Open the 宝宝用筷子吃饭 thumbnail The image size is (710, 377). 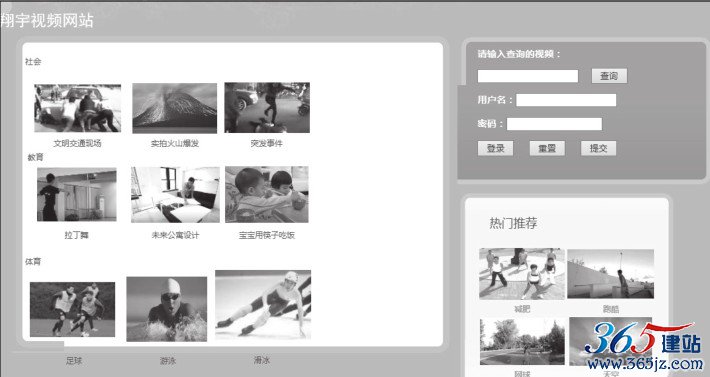pyautogui.click(x=267, y=195)
